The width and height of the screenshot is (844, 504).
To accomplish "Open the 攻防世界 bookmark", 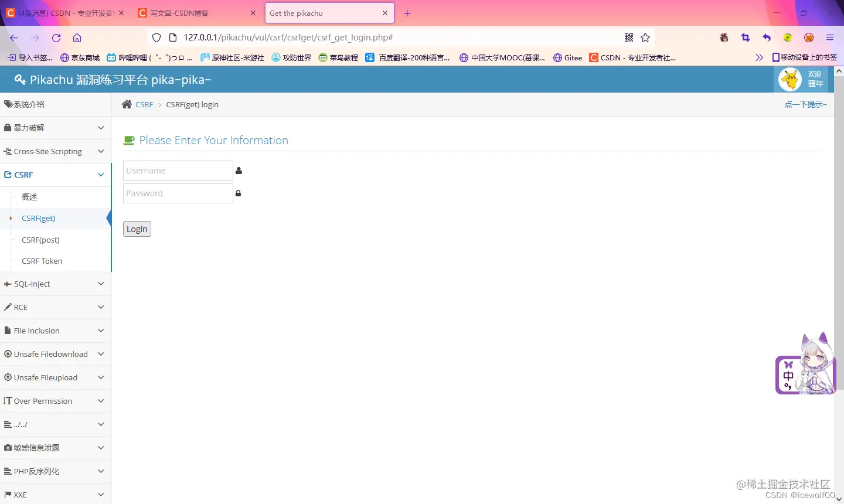I will (291, 57).
